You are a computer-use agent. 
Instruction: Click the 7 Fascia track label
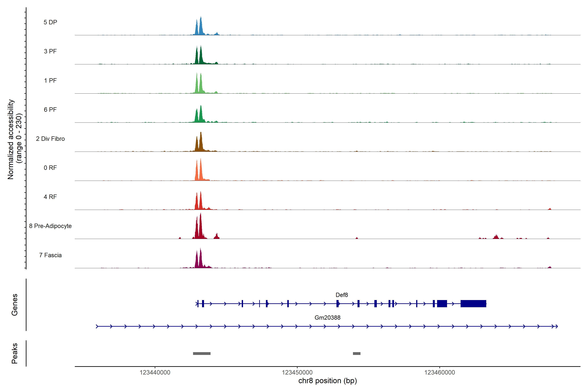pyautogui.click(x=50, y=255)
